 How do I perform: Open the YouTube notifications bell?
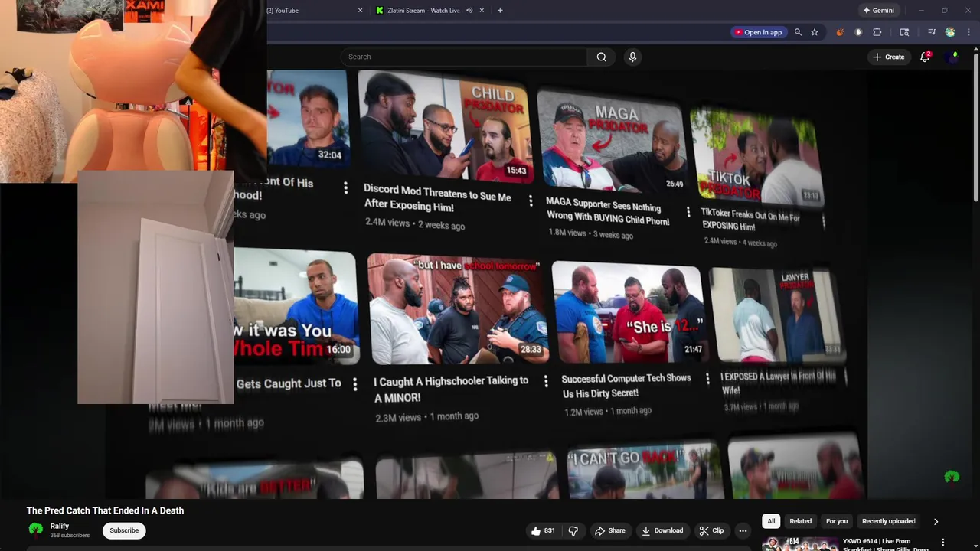(x=925, y=57)
